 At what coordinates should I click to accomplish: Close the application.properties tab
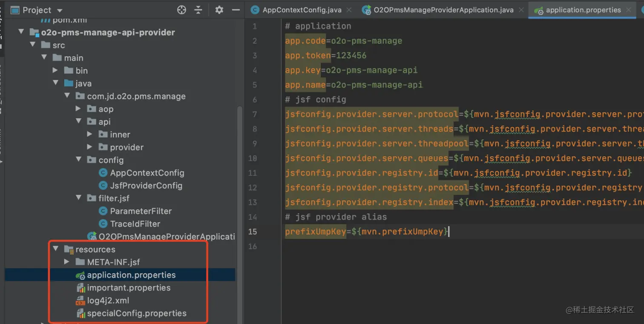tap(630, 10)
